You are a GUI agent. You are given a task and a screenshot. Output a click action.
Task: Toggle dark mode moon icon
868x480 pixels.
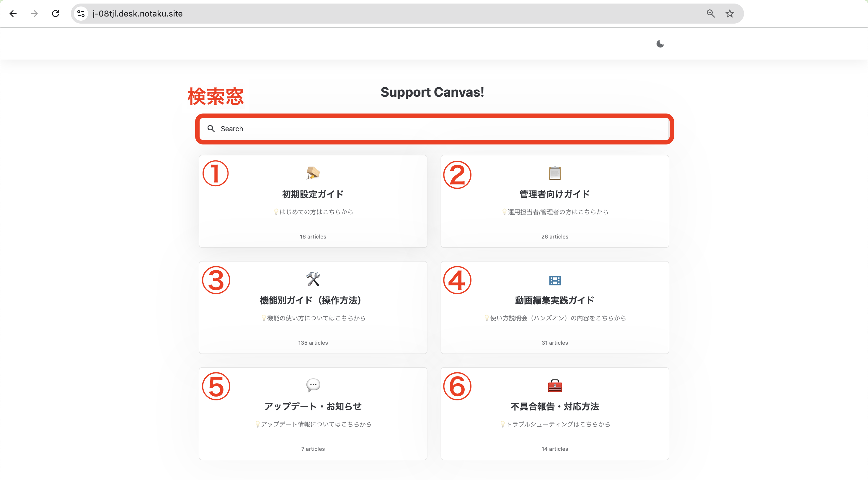660,44
